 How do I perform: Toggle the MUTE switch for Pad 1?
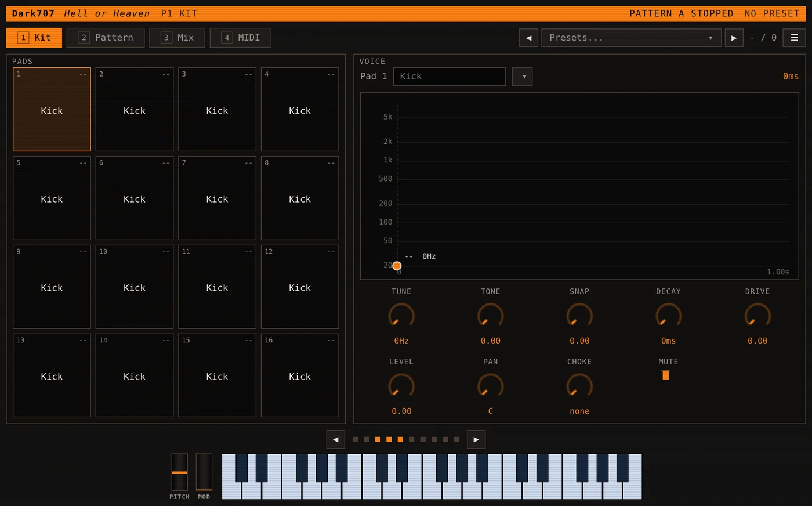(x=666, y=375)
